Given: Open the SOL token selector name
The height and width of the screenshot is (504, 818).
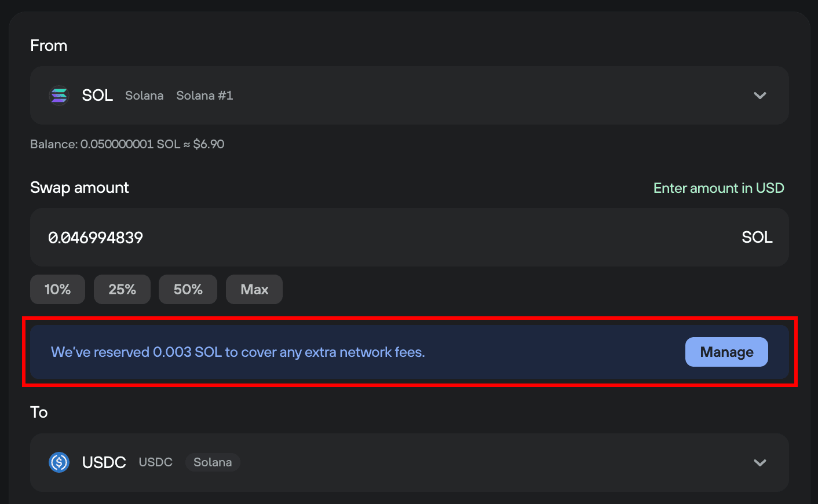Looking at the screenshot, I should point(97,96).
